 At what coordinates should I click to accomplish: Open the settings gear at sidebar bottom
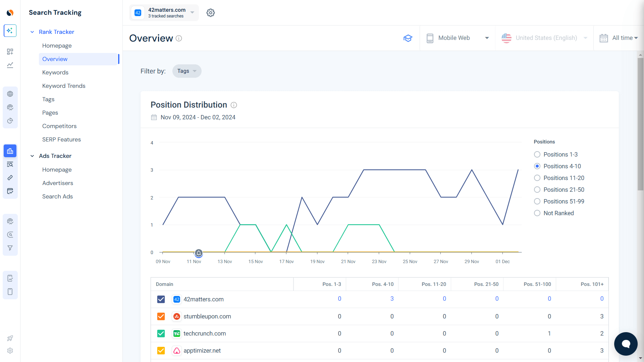[10, 351]
